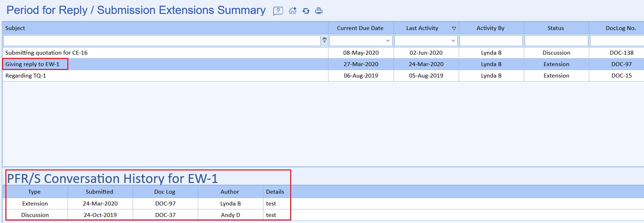Screen dimensions: 644x223
Task: Expand the Last Activity filter dropdown
Action: point(453,41)
